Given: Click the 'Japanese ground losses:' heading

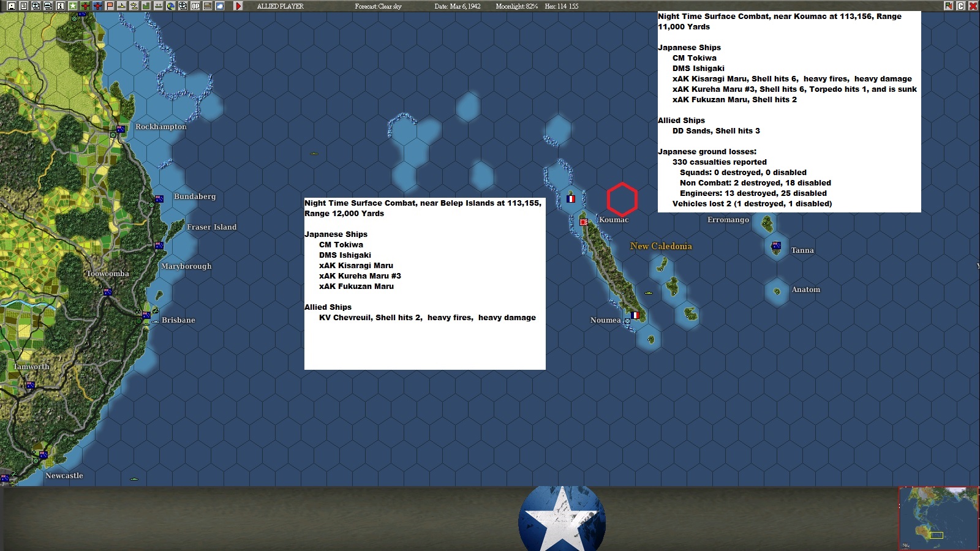Looking at the screenshot, I should [707, 152].
